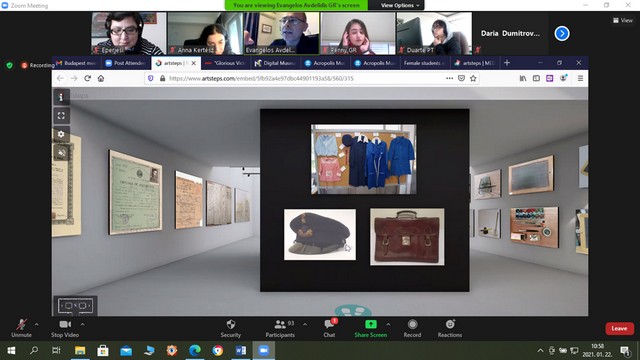Switch to the Post Attendee browser tab

(x=125, y=63)
